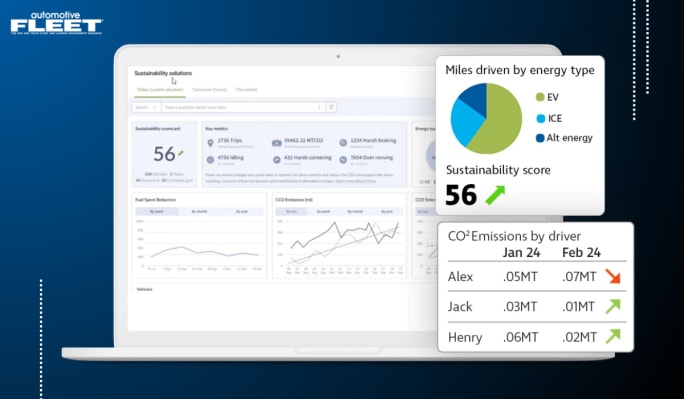Select the Henry row name
Screen dimensions: 684x399
[x=465, y=338]
